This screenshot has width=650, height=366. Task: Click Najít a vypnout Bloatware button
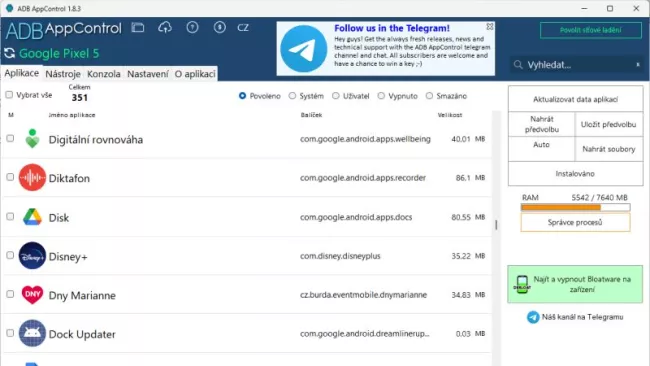pos(575,284)
